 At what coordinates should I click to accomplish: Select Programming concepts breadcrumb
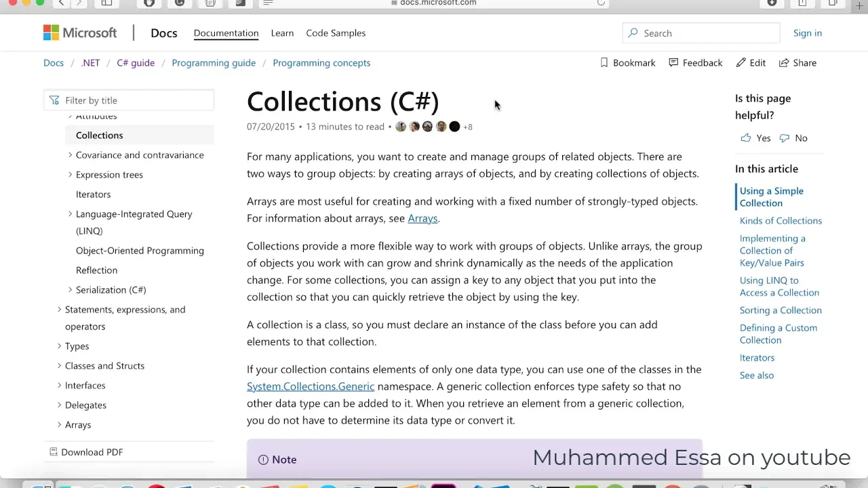tap(321, 62)
